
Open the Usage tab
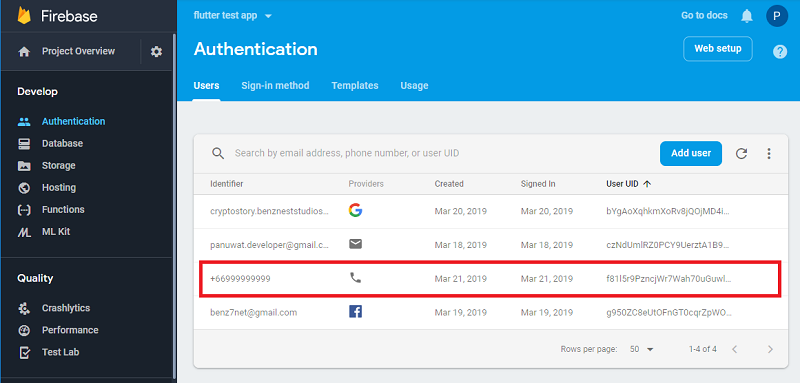(x=414, y=86)
